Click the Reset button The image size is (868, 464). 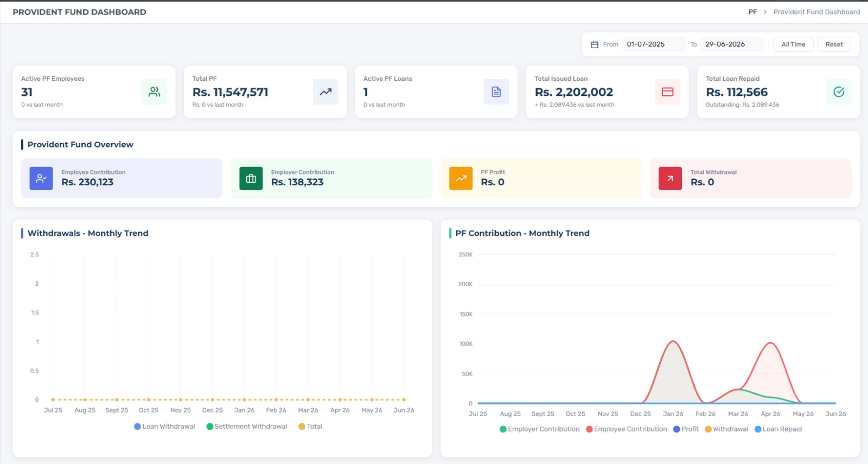(x=834, y=44)
